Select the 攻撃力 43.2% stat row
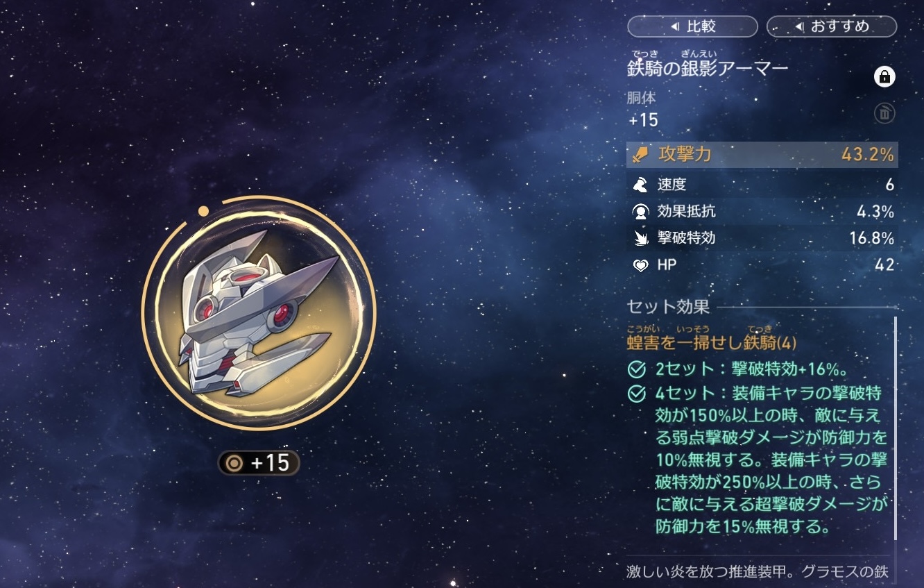 [762, 155]
